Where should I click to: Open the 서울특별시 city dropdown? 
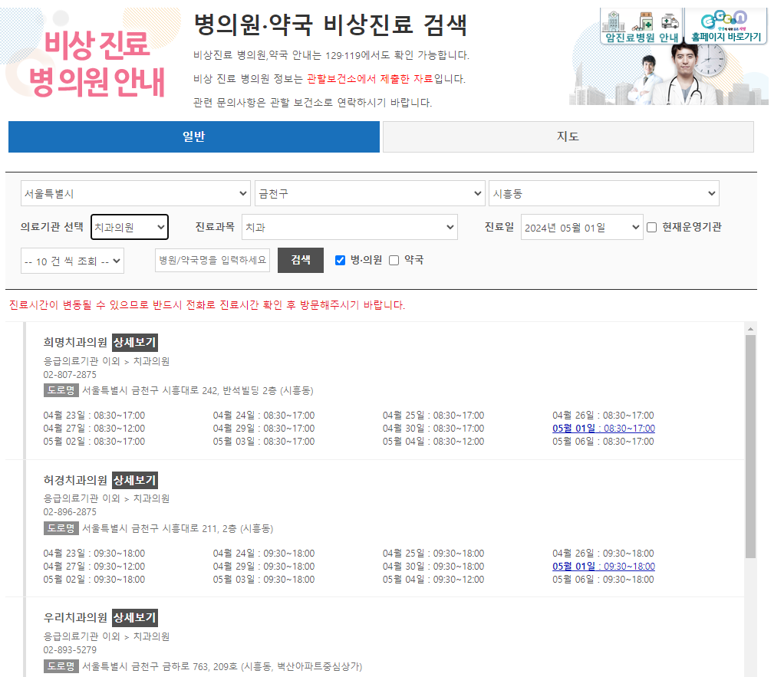point(136,193)
